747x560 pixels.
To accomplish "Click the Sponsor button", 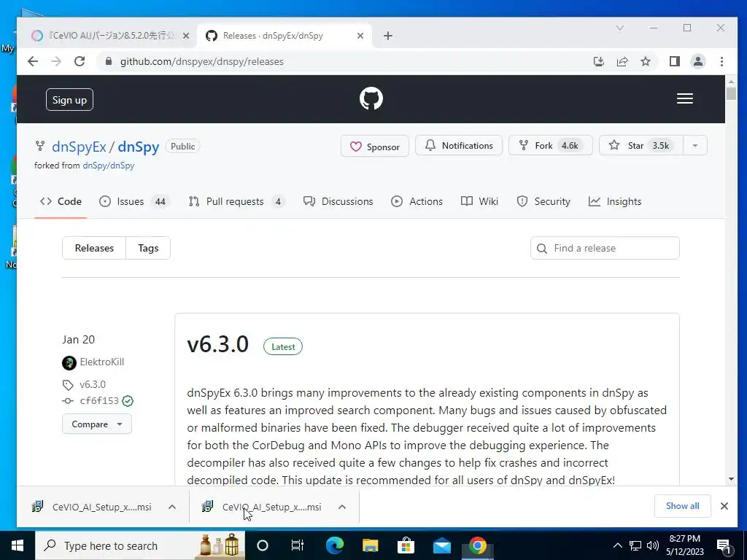I will 374,146.
